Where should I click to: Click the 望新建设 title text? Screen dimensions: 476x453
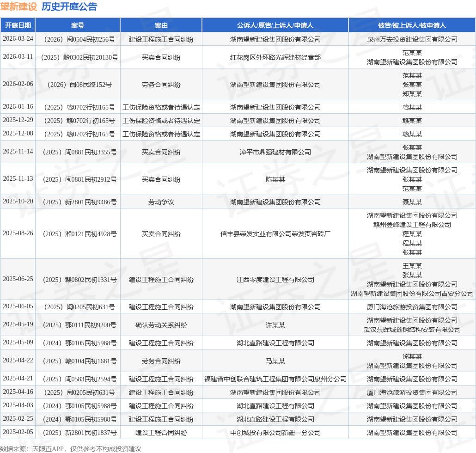pyautogui.click(x=18, y=6)
